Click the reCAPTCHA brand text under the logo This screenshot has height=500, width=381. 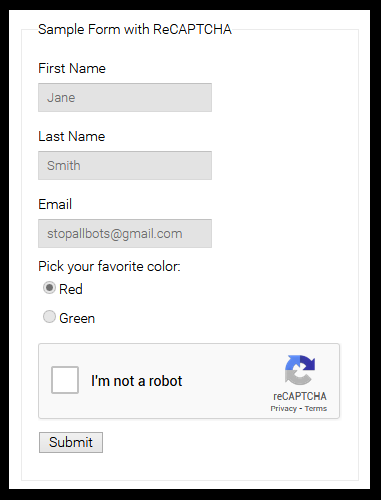[x=300, y=396]
